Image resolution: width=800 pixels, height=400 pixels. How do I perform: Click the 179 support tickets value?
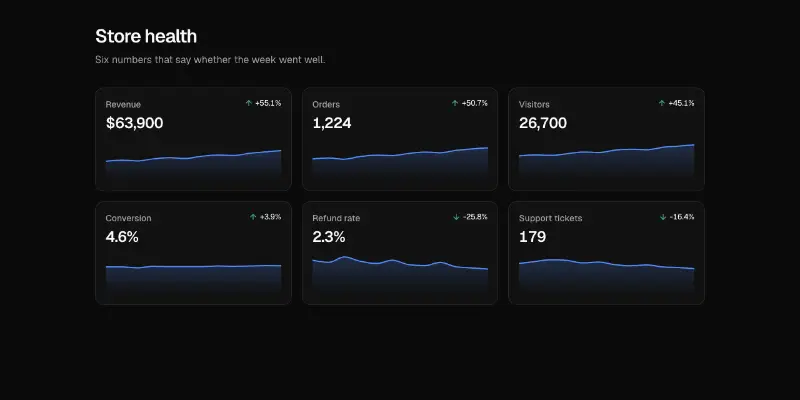(533, 237)
